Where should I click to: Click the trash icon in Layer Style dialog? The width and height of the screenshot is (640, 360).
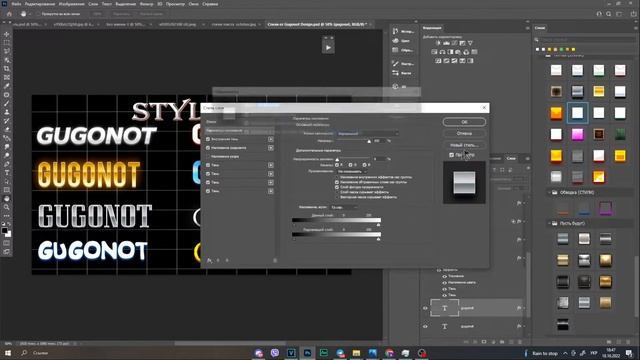275,260
